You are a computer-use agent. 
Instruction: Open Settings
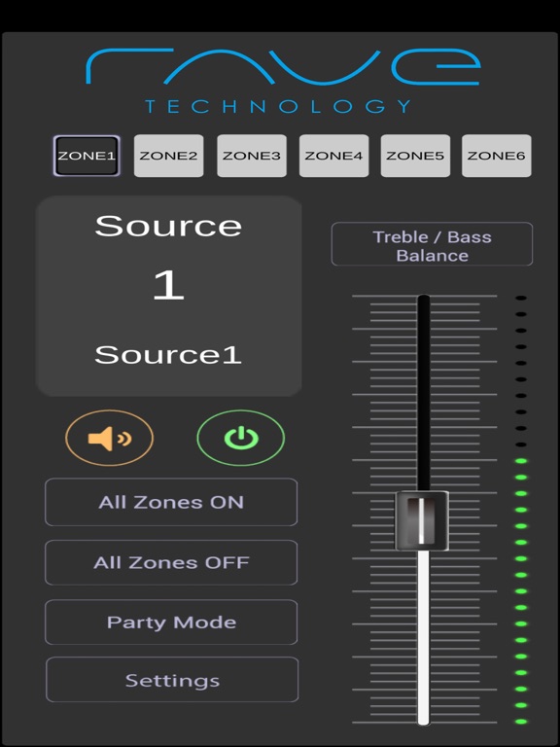pyautogui.click(x=172, y=680)
